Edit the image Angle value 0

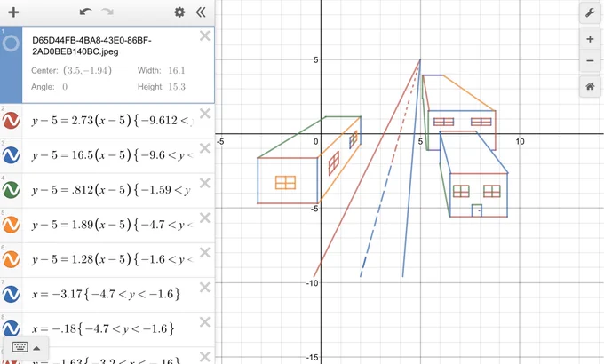(x=65, y=87)
